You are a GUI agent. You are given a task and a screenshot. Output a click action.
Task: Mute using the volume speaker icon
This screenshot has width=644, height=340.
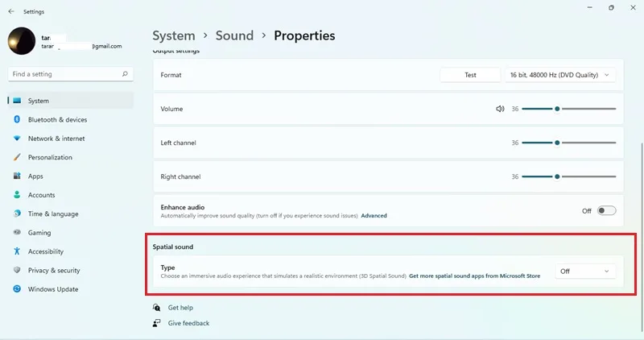[500, 109]
